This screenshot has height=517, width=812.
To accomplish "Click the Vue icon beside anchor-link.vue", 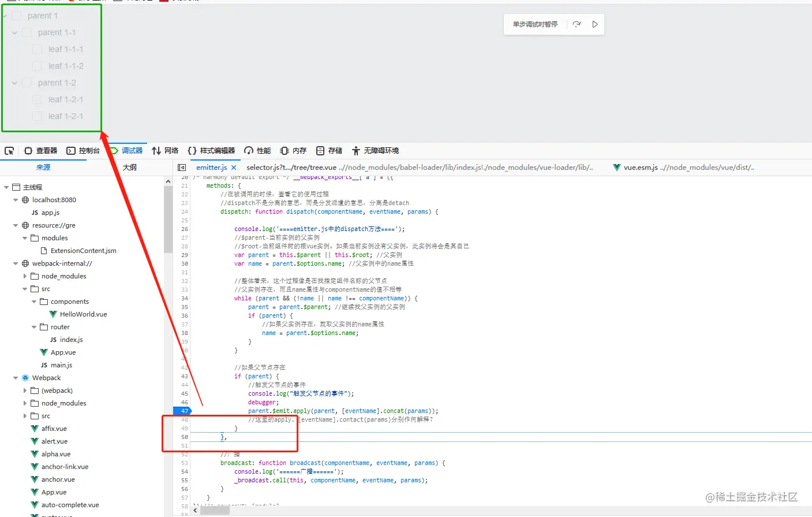I will coord(35,467).
